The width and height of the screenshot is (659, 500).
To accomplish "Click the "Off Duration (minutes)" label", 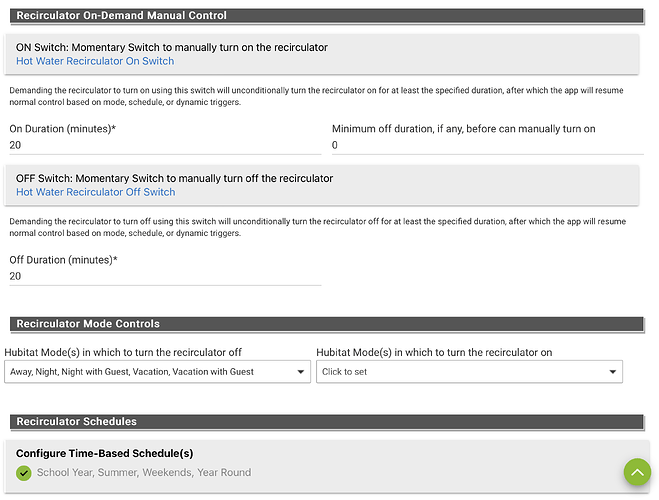I will [63, 260].
